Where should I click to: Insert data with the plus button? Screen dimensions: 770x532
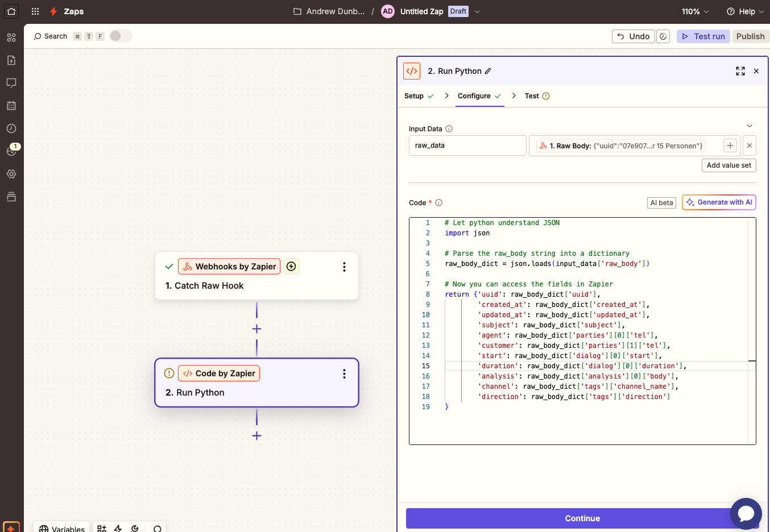730,146
